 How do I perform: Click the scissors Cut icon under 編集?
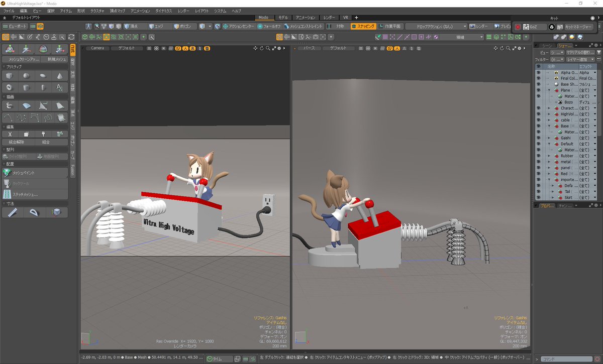coord(10,134)
